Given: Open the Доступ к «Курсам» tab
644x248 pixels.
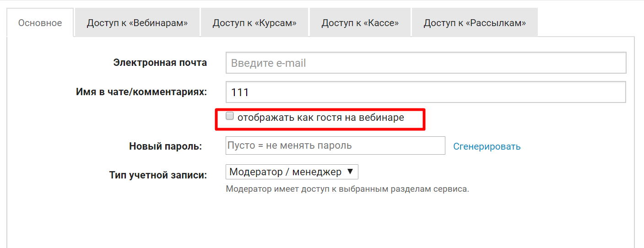Looking at the screenshot, I should 254,23.
